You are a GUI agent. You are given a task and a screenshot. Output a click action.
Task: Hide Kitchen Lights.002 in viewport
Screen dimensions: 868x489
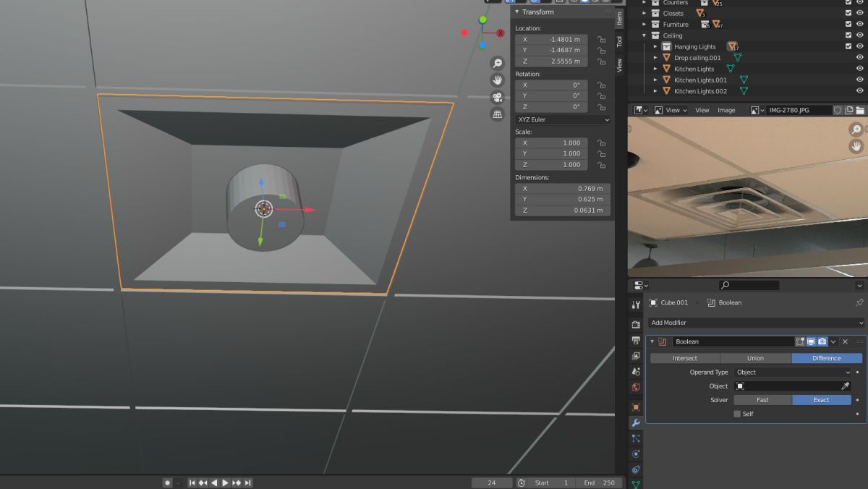(860, 91)
